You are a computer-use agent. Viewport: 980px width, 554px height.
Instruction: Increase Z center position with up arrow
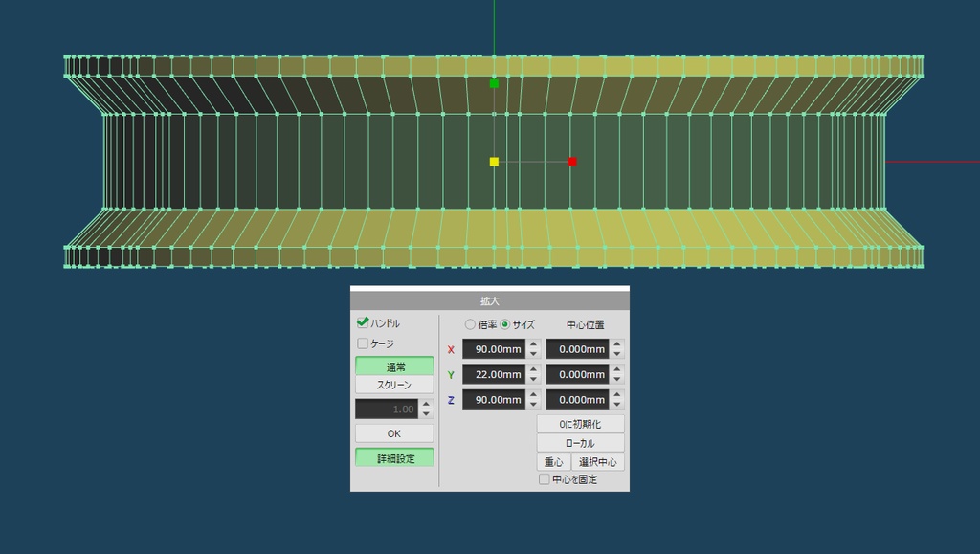click(x=617, y=395)
